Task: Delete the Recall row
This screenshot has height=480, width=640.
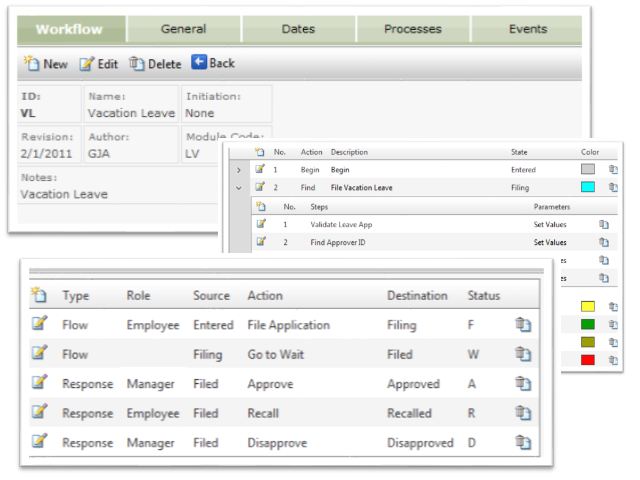Action: [x=523, y=413]
